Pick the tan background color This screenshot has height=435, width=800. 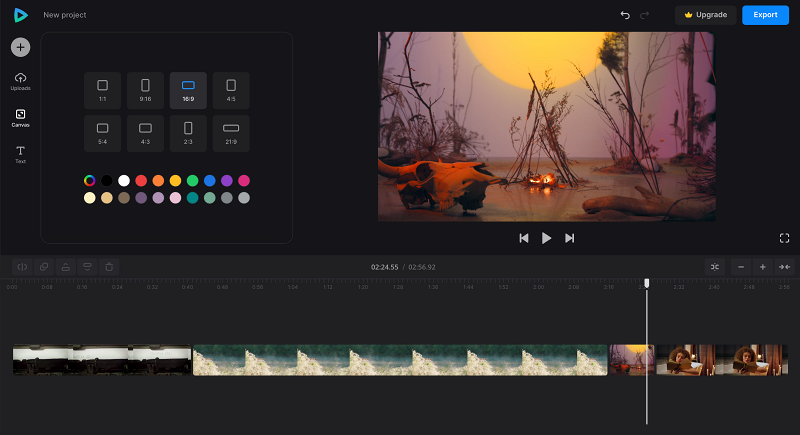[x=107, y=198]
